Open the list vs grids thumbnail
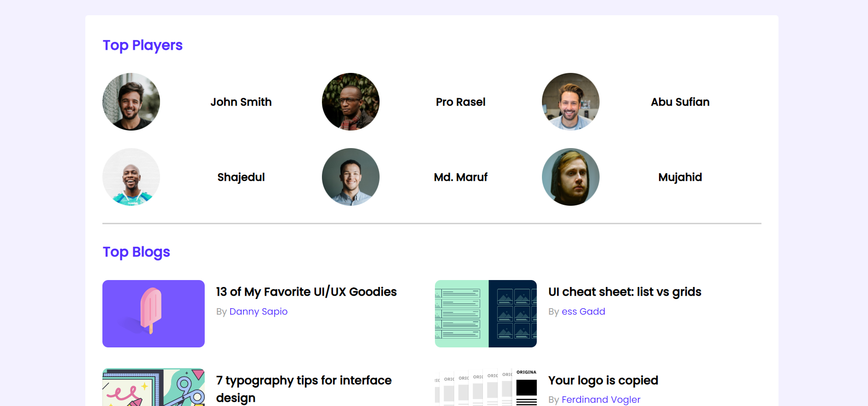The image size is (868, 406). [486, 314]
